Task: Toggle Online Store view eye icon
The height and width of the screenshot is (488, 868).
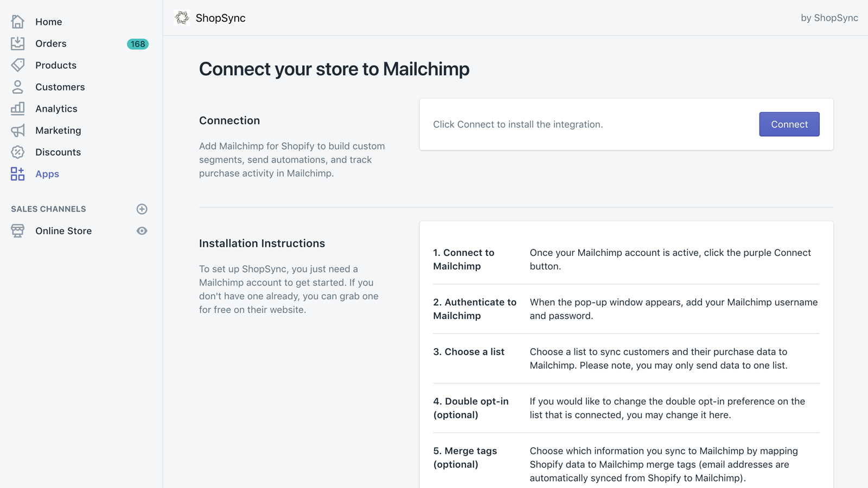Action: [142, 230]
